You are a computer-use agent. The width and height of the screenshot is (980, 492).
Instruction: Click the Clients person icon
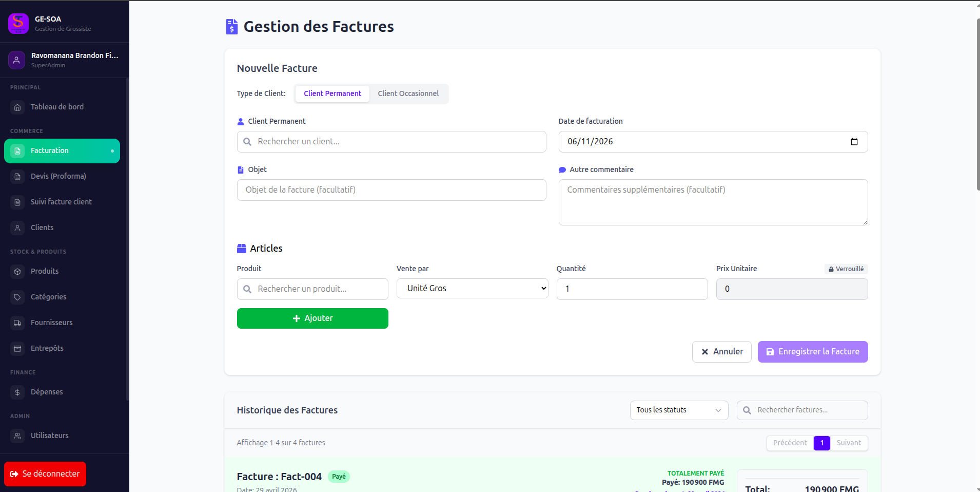click(17, 228)
